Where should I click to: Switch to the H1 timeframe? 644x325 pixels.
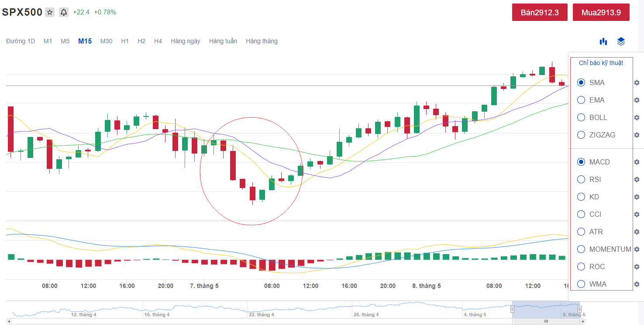coord(125,41)
